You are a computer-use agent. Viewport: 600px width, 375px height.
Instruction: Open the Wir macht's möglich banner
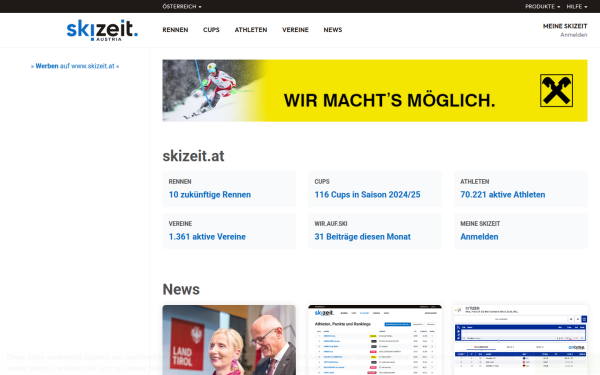pos(375,91)
